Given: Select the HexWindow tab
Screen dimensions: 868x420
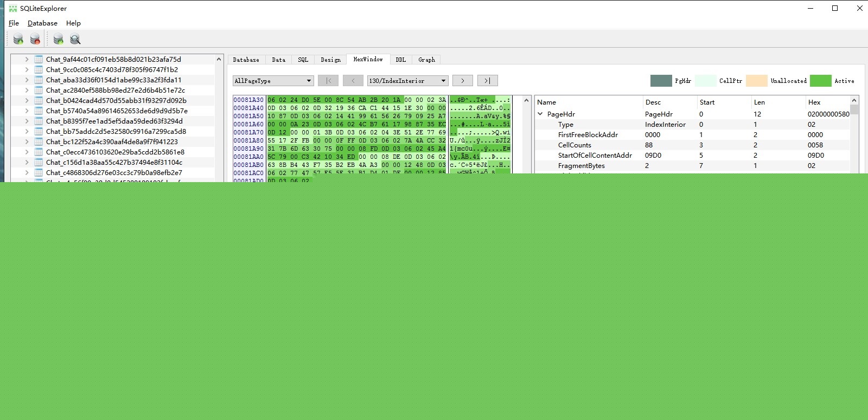Looking at the screenshot, I should click(x=368, y=59).
